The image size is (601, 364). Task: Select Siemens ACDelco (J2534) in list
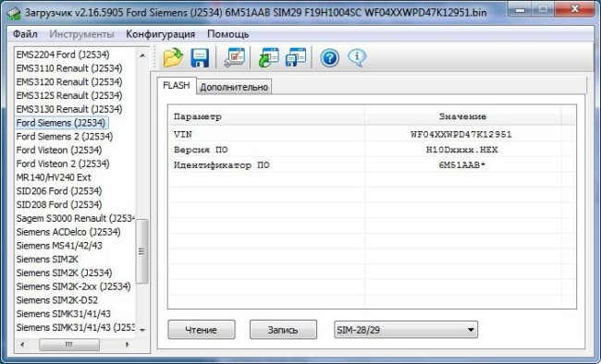pos(68,232)
